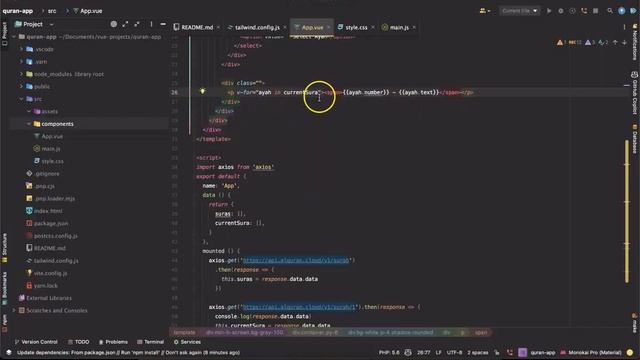Click the read-only lock icon in the status bar
The height and width of the screenshot is (360, 640).
497,352
